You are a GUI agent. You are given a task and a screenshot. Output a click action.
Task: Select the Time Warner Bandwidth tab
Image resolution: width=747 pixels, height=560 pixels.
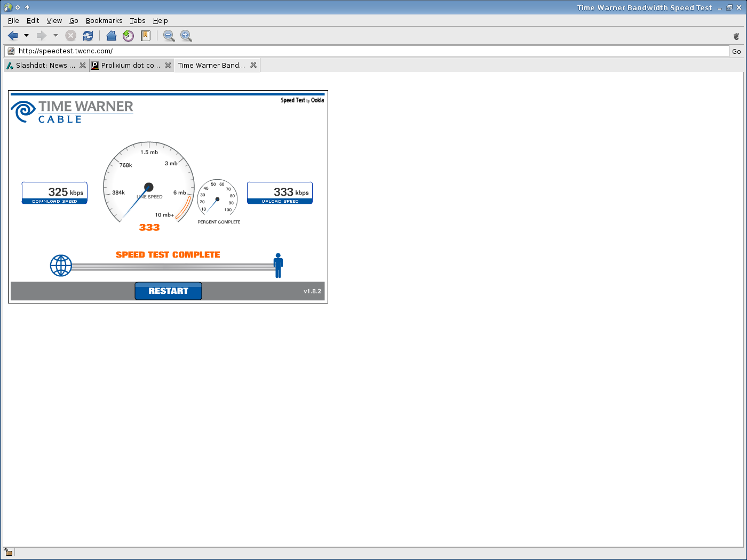point(217,65)
